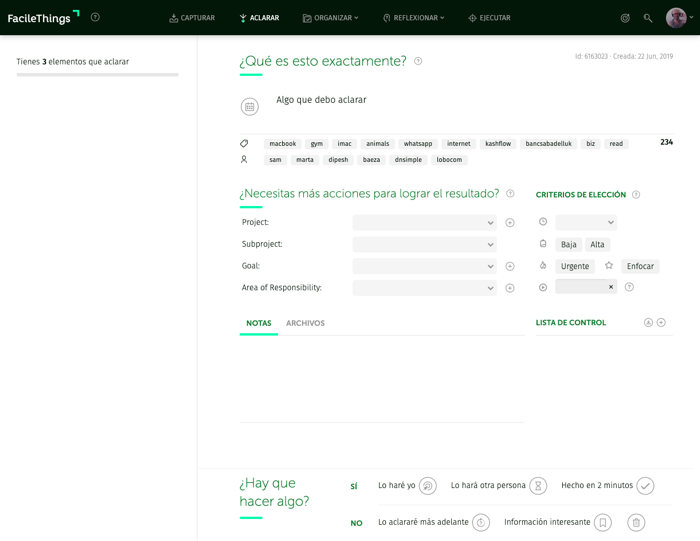Image resolution: width=700 pixels, height=541 pixels.
Task: Expand the Area of Responsibility dropdown
Action: pyautogui.click(x=424, y=288)
